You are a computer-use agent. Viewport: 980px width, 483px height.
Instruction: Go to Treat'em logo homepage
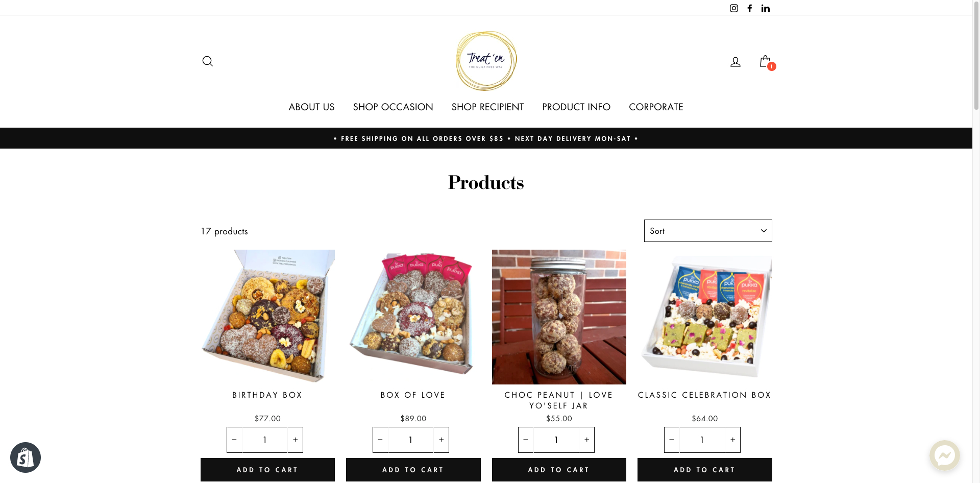click(x=486, y=61)
